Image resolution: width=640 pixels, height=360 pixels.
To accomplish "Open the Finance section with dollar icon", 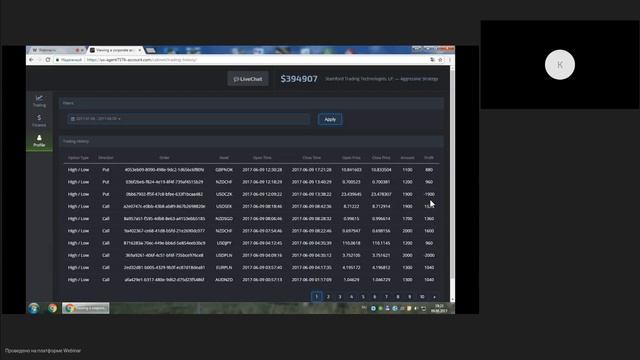I will click(x=39, y=120).
